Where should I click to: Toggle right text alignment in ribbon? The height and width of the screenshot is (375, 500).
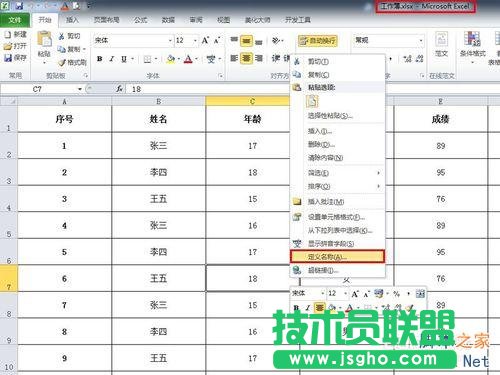pyautogui.click(x=259, y=58)
